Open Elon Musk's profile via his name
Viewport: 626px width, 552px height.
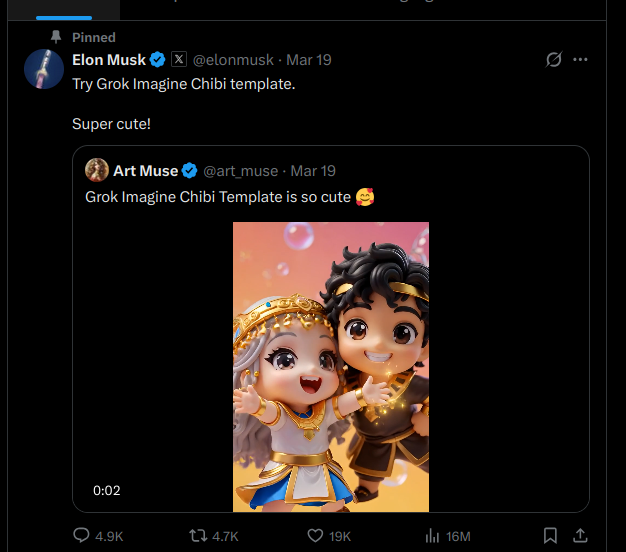coord(109,60)
